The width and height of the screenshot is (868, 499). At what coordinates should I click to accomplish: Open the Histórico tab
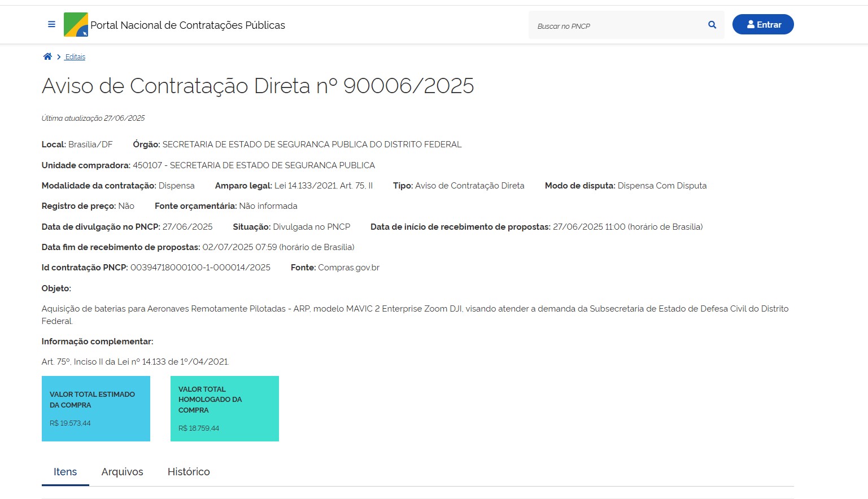pos(189,472)
